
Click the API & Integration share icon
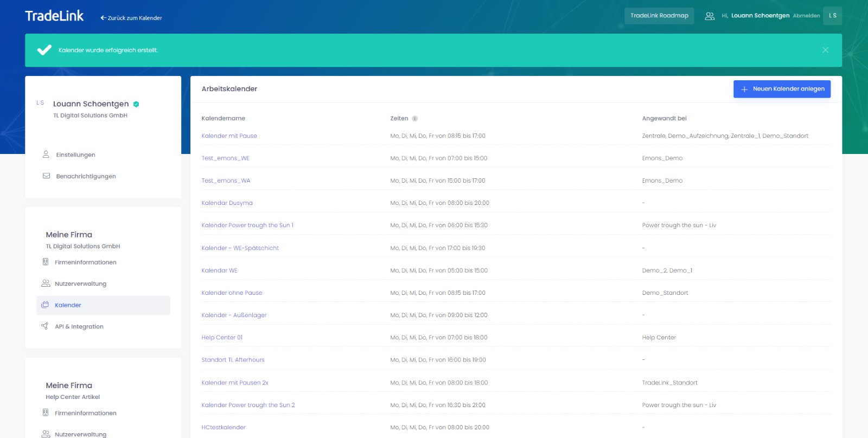[45, 326]
